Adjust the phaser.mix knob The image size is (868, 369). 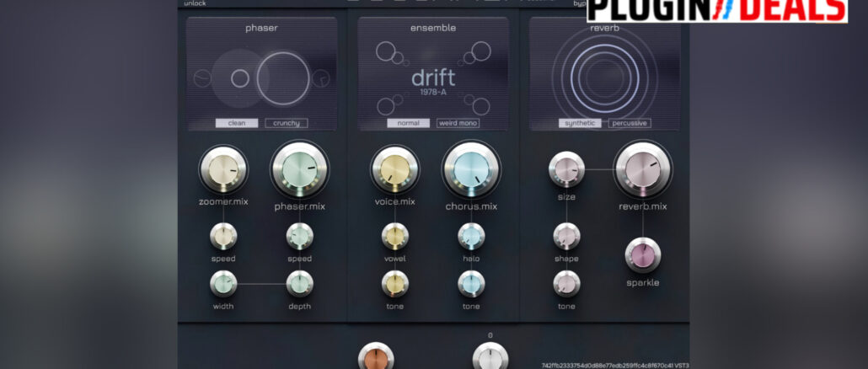[x=300, y=169]
